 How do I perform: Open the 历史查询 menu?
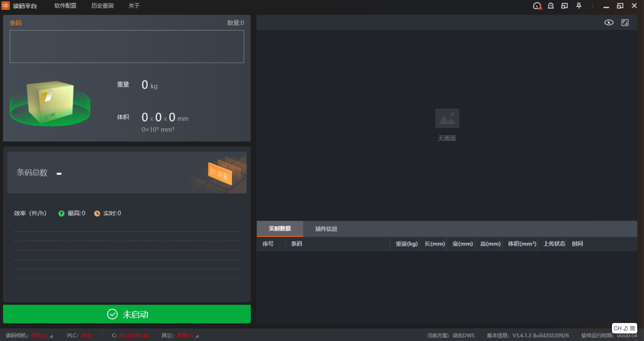(102, 6)
